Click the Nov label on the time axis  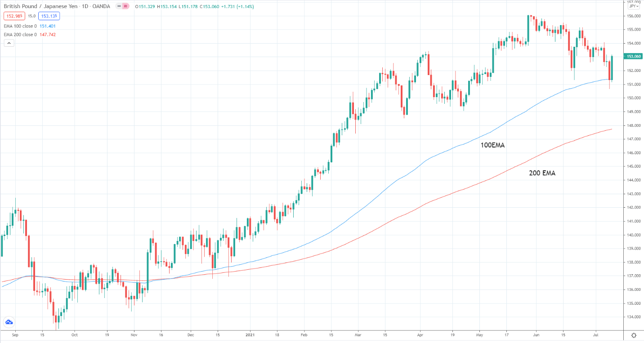134,335
